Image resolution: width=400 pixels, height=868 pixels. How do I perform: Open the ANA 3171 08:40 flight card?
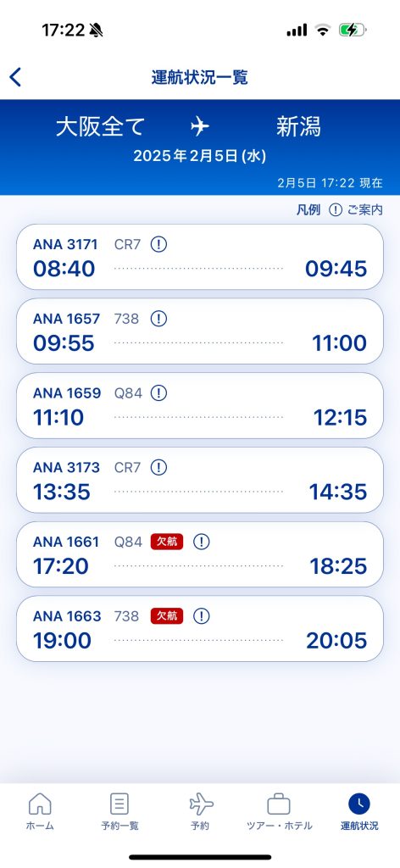pyautogui.click(x=200, y=257)
